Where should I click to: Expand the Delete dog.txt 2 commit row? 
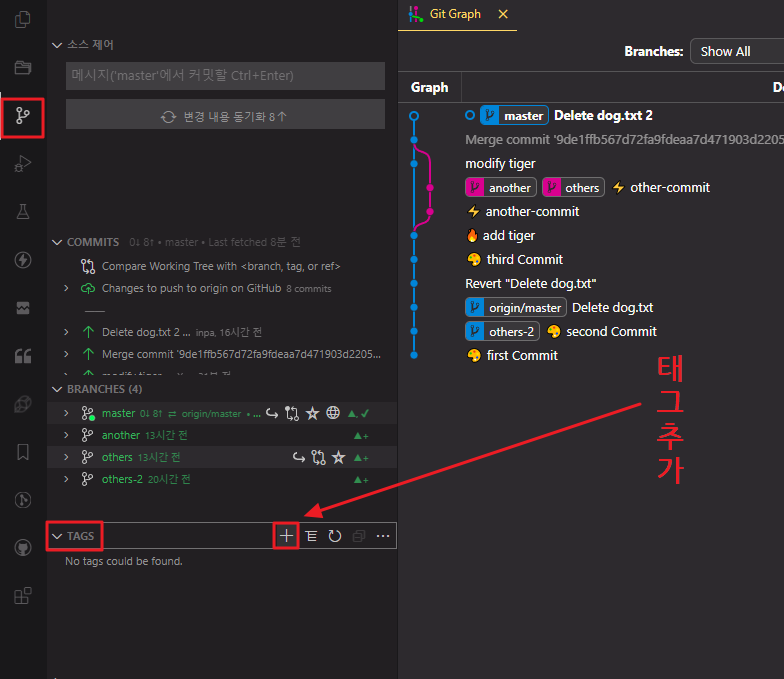66,332
